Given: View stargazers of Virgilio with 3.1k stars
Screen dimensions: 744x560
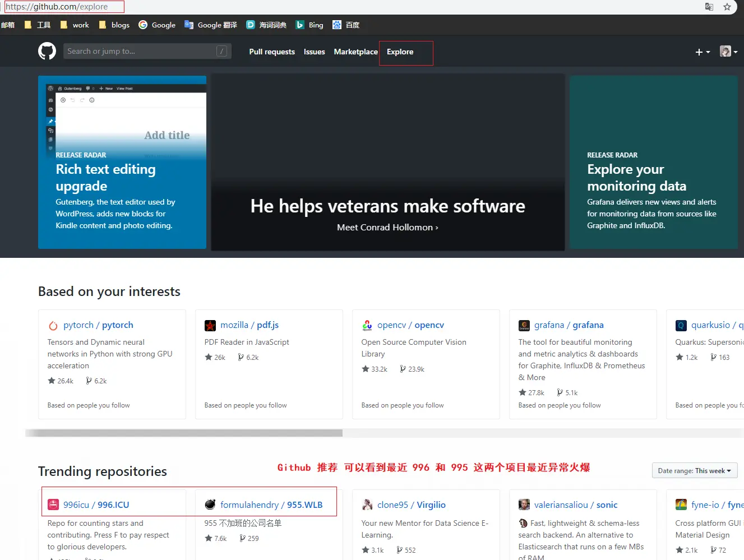Looking at the screenshot, I should click(373, 550).
